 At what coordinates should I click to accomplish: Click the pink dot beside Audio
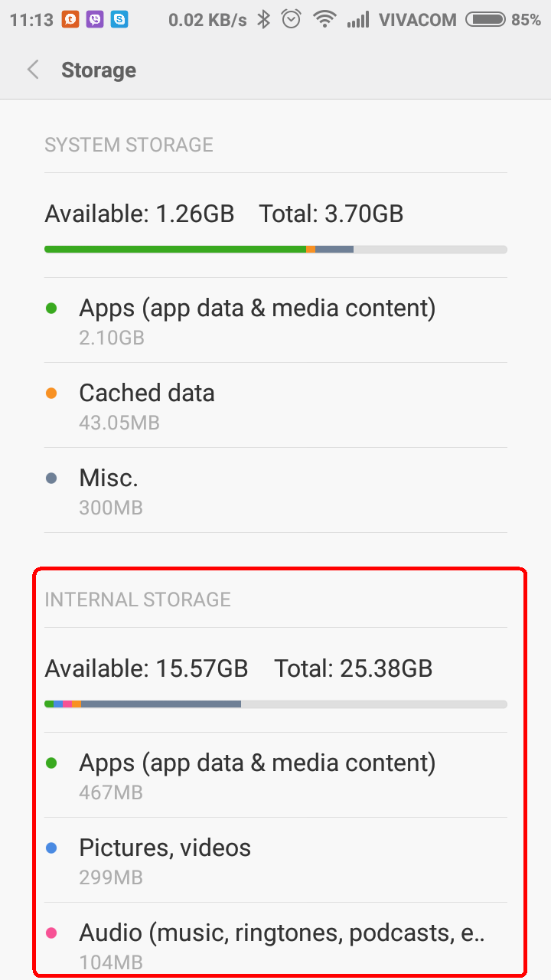(x=51, y=933)
